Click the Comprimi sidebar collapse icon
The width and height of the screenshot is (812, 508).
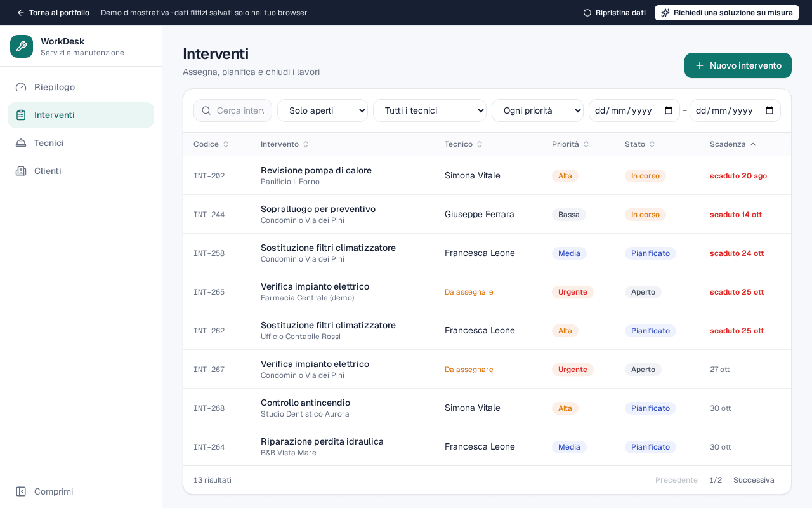[x=21, y=491]
